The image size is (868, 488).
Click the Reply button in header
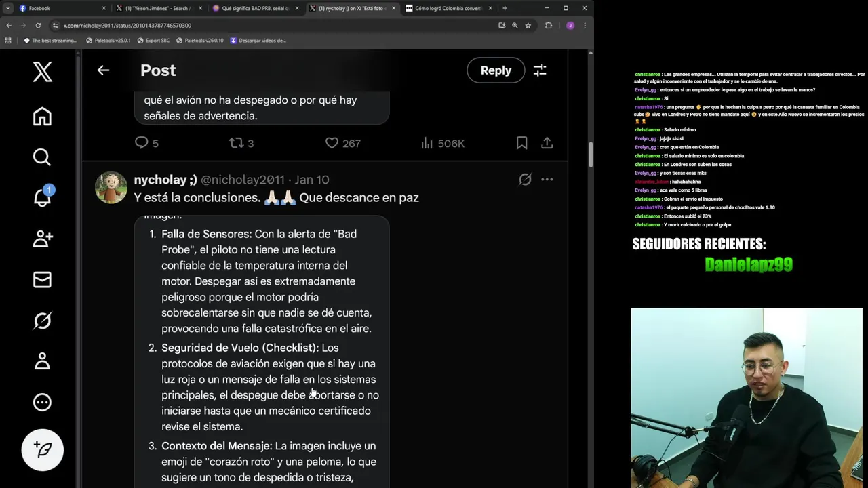click(496, 70)
